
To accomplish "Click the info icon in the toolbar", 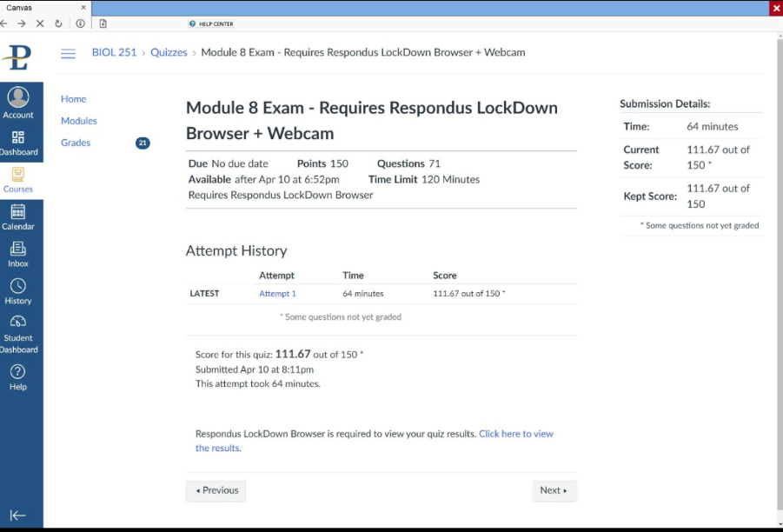I will click(80, 23).
